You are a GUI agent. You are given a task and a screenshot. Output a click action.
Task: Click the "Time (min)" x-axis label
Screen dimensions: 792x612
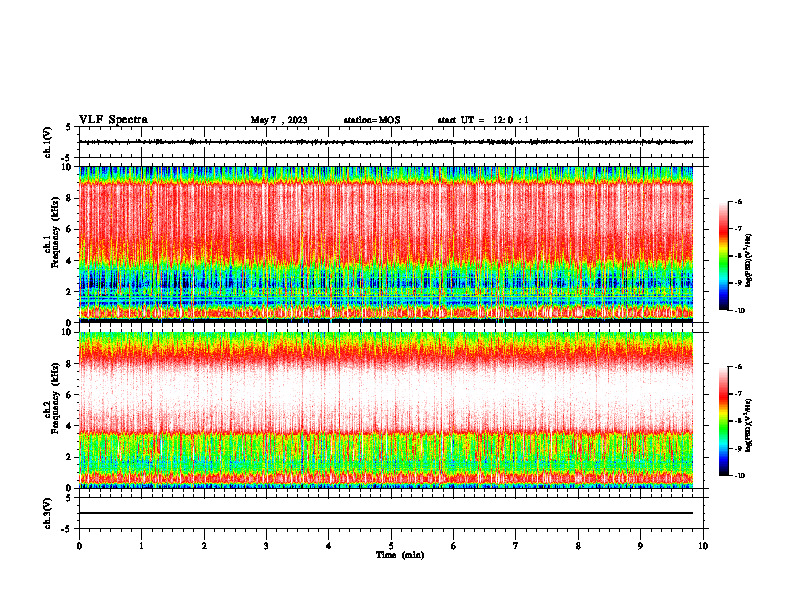coord(400,555)
